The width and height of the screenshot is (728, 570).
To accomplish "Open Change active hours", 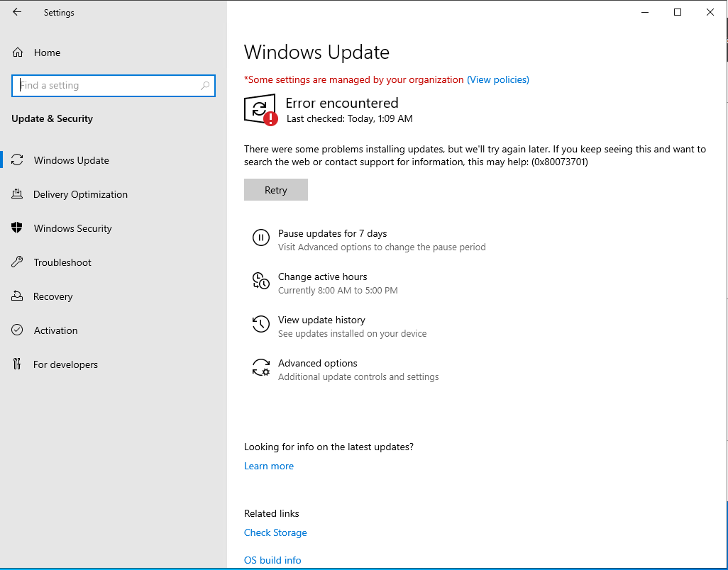I will tap(323, 276).
